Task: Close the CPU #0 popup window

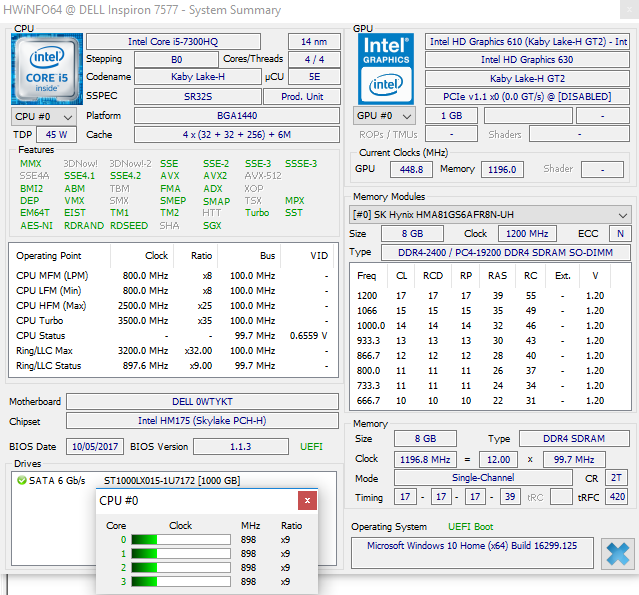Action: point(307,500)
